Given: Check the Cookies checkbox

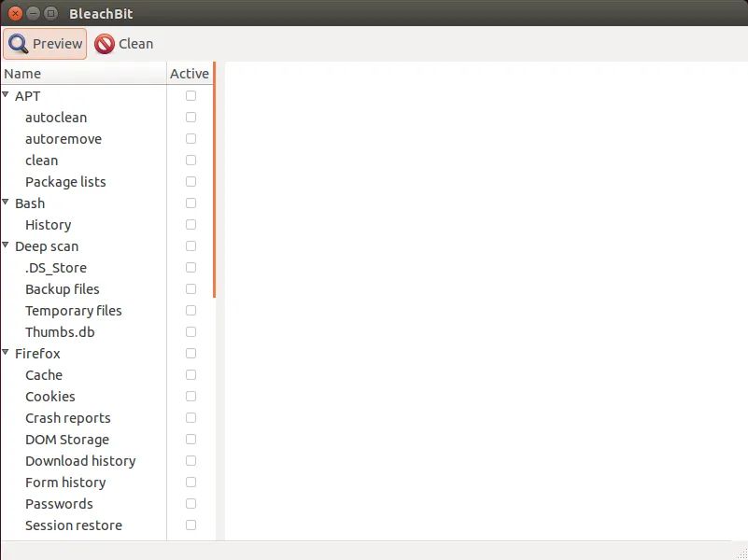Looking at the screenshot, I should (191, 396).
